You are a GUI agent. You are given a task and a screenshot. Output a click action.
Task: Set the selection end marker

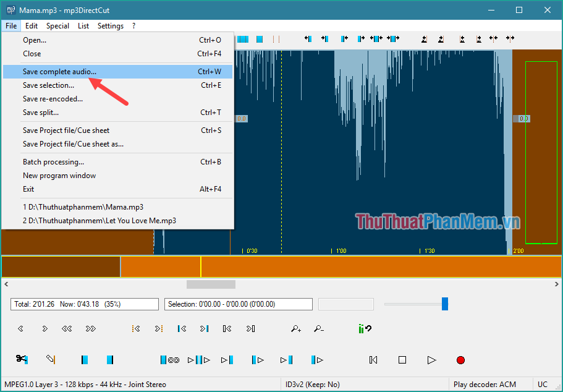click(109, 359)
